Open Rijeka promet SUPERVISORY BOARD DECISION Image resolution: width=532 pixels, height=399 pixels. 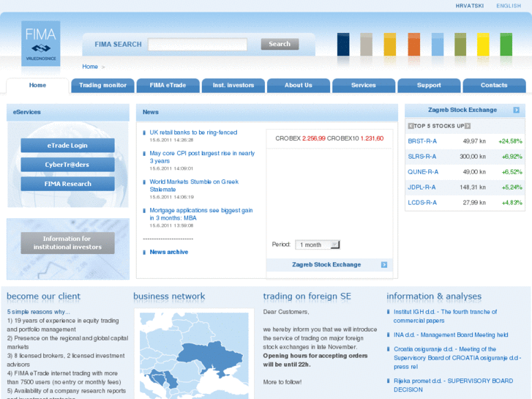(453, 385)
